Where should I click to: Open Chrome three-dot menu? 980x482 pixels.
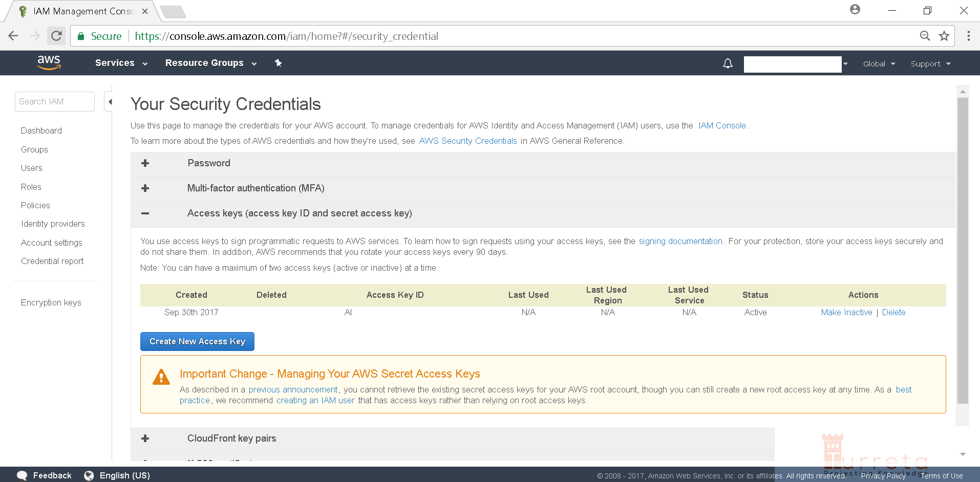point(968,36)
